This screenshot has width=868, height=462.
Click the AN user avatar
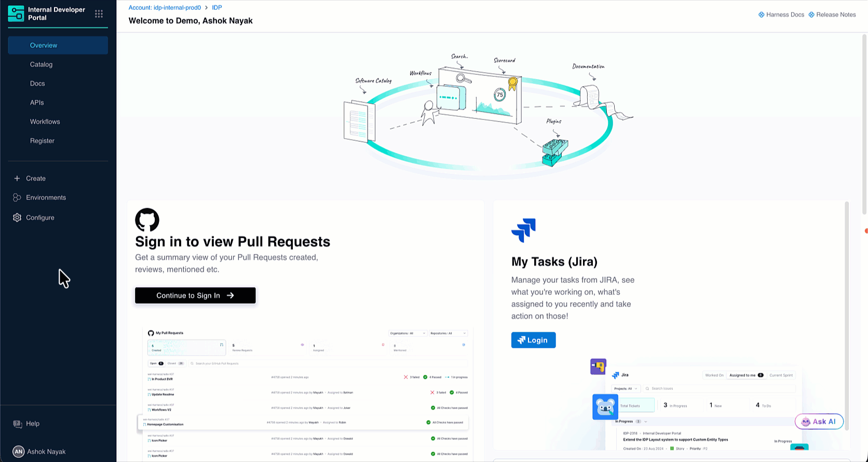19,452
